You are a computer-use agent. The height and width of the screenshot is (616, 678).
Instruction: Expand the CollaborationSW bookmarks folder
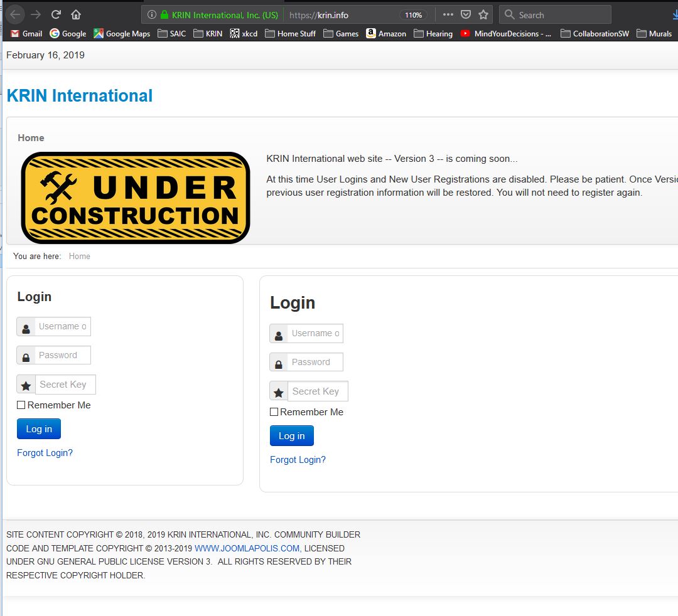click(595, 34)
